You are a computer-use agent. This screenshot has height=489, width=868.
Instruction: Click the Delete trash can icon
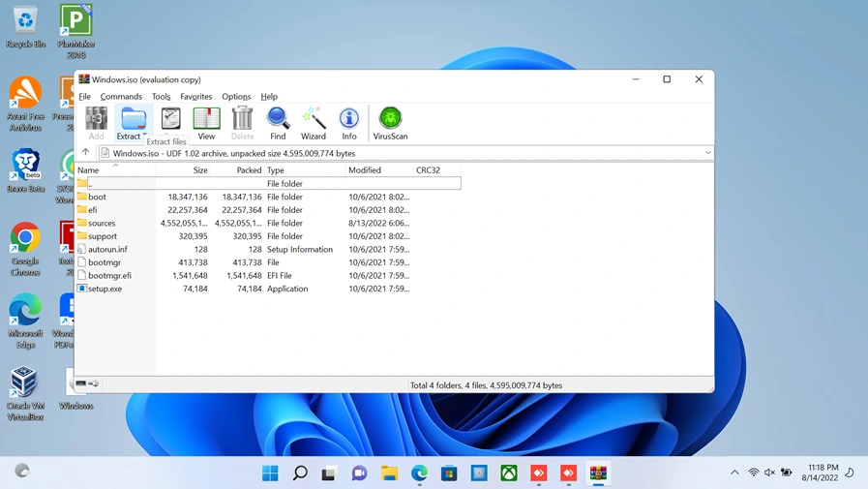click(x=242, y=123)
